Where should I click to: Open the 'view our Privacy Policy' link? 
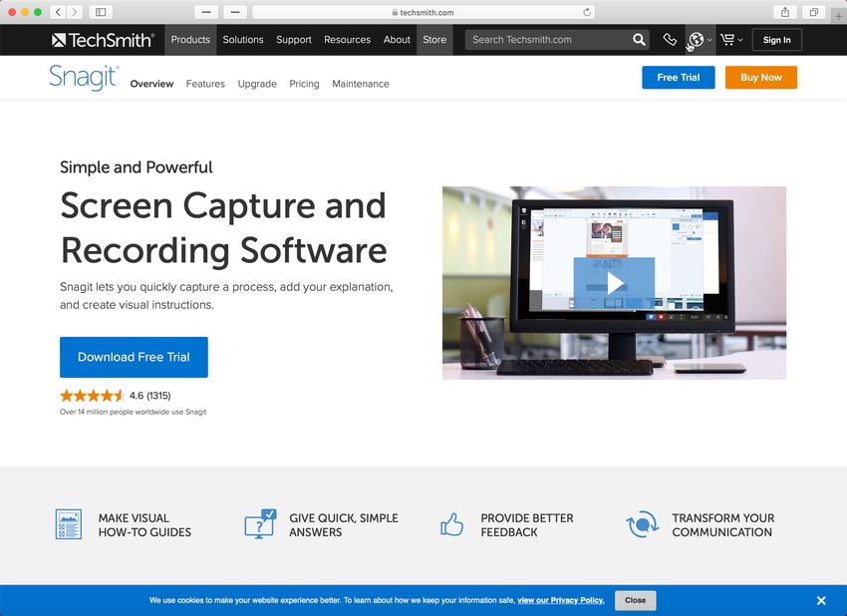[x=561, y=600]
